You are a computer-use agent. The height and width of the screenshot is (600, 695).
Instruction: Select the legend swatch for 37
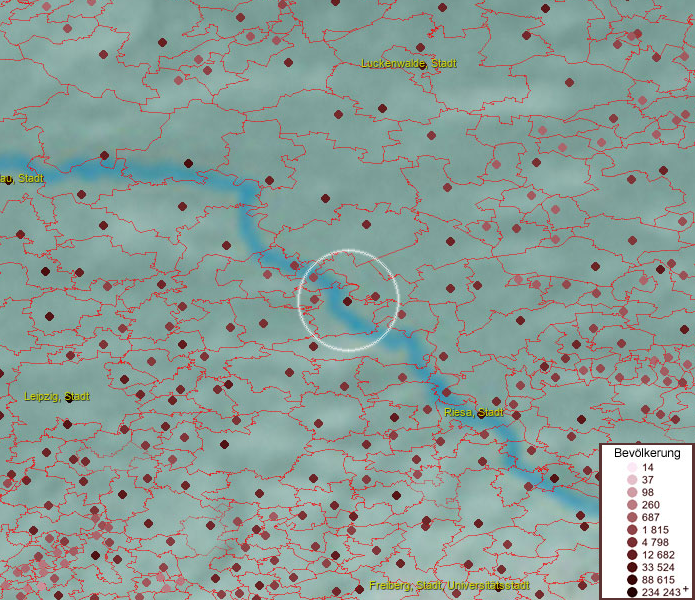(x=632, y=480)
